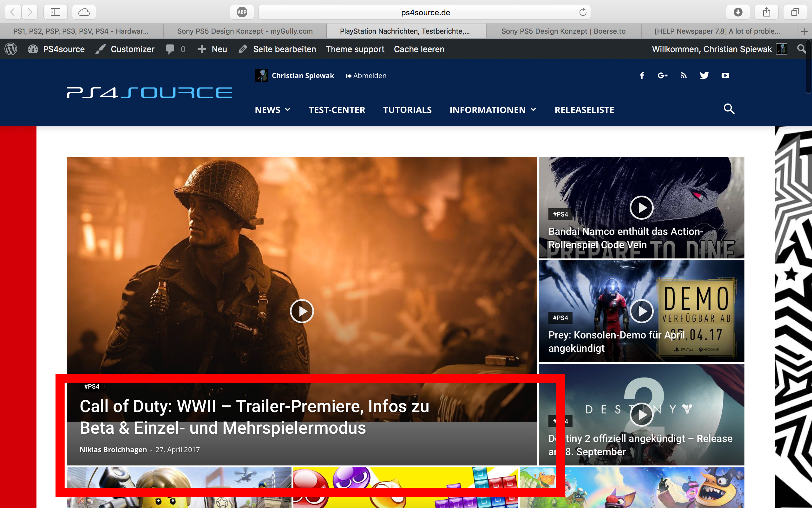This screenshot has width=812, height=508.
Task: Log out via Abmelden link
Action: pos(366,76)
